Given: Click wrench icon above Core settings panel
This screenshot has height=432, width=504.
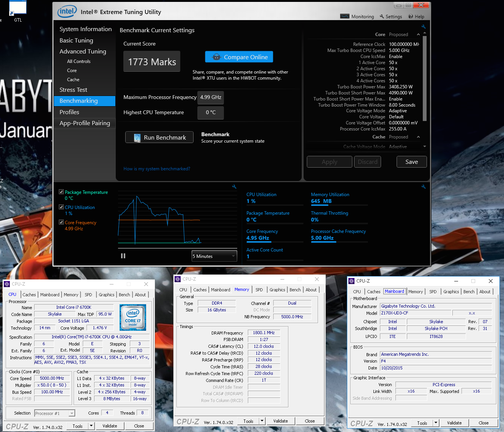Looking at the screenshot, I should click(x=424, y=27).
